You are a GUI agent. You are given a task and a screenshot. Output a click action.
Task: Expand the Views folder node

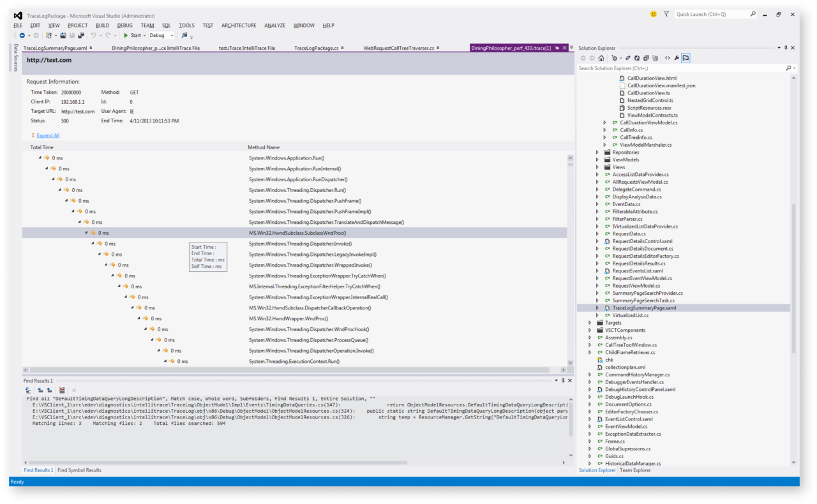[597, 167]
